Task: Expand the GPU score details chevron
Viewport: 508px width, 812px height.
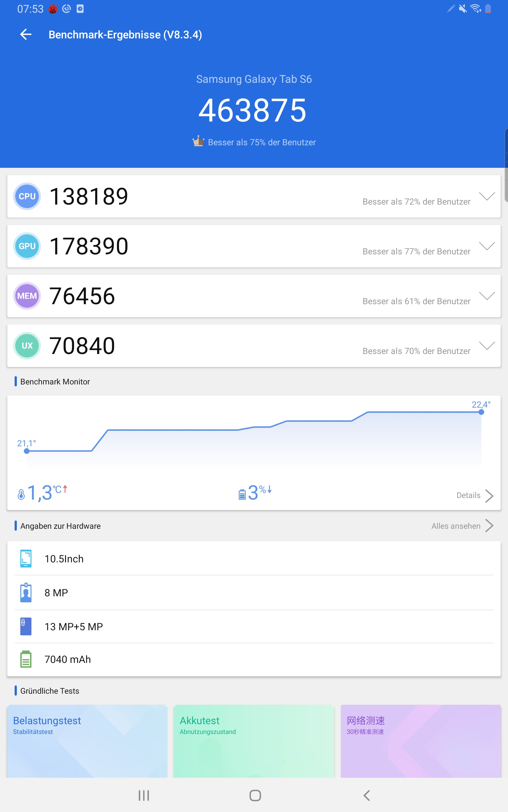Action: 487,246
